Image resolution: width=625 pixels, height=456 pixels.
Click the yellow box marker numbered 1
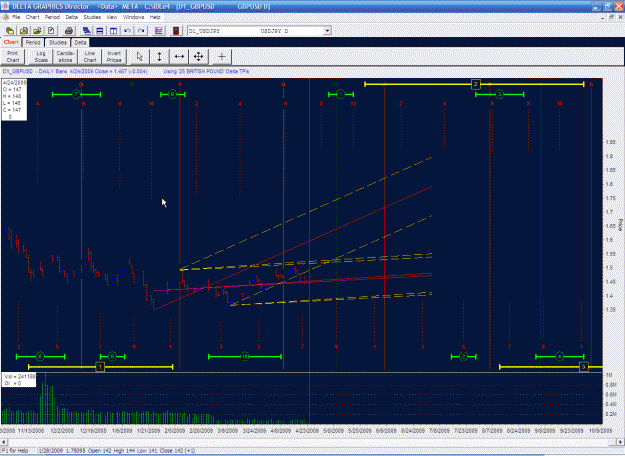click(100, 366)
